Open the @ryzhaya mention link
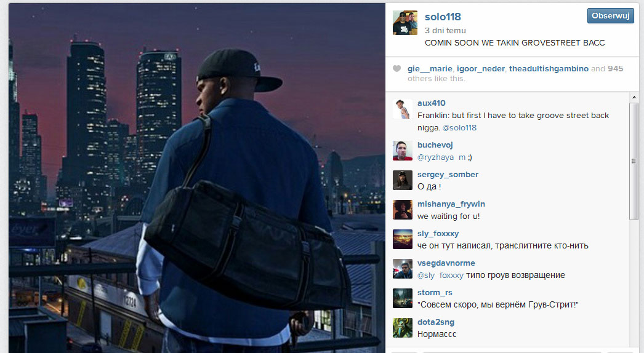Image resolution: width=644 pixels, height=353 pixels. [435, 157]
